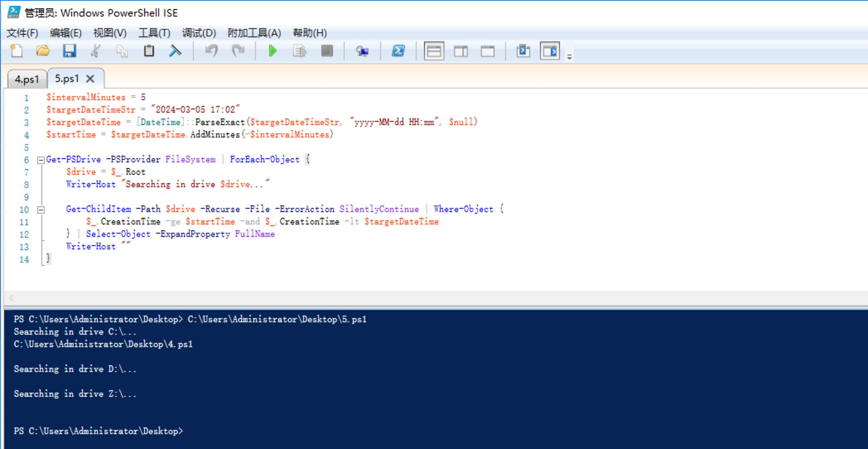Run the 5.ps1 script

coord(273,51)
